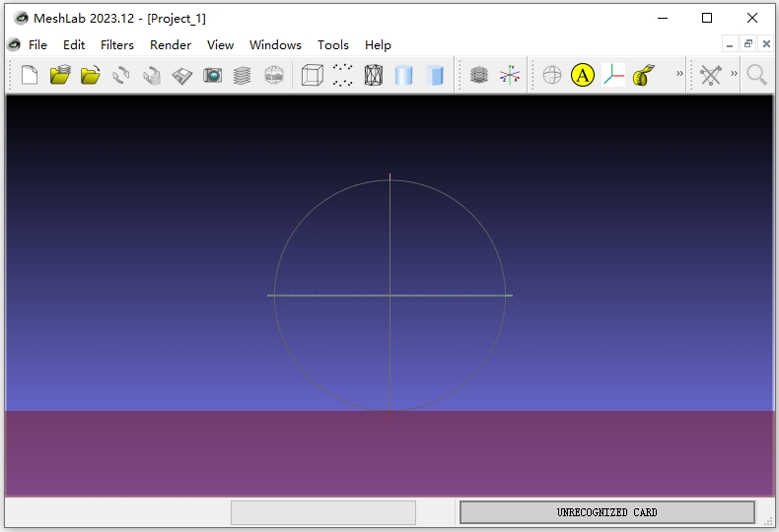Click the Trackball globe toolbar icon
779x532 pixels.
click(552, 75)
